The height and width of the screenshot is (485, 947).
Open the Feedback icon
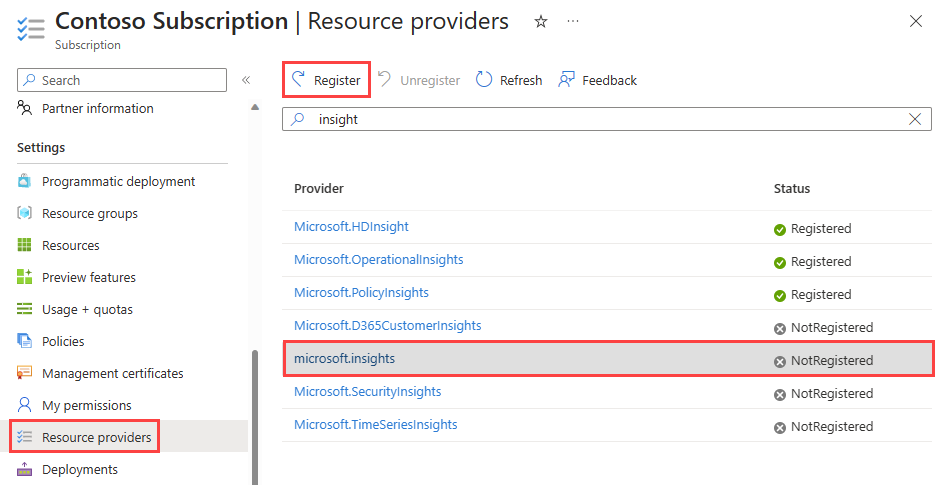tap(567, 80)
